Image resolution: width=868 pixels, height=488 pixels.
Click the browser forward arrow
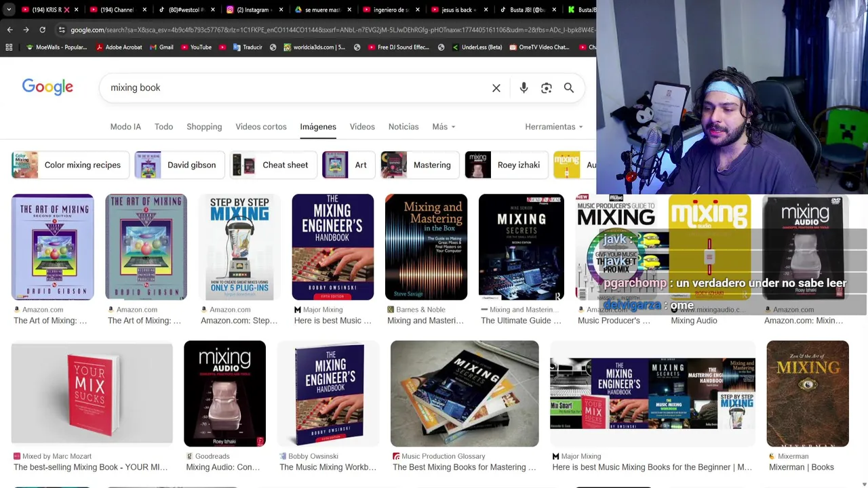26,30
